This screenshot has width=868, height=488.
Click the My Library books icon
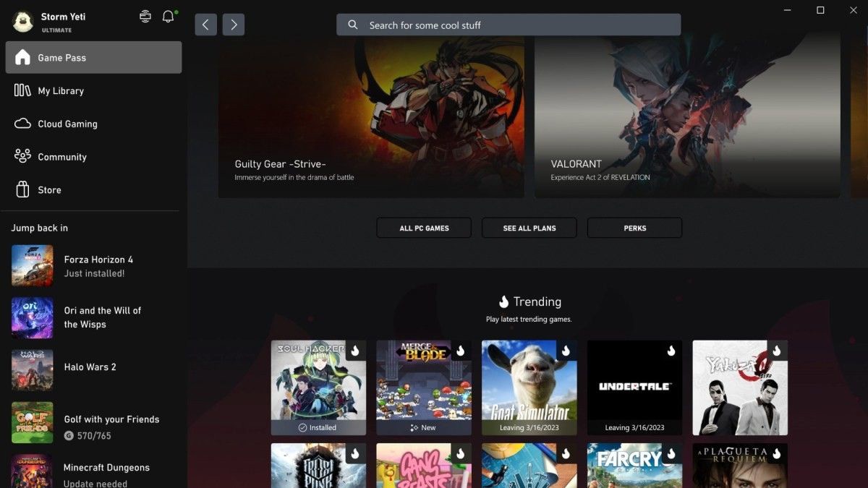(22, 90)
